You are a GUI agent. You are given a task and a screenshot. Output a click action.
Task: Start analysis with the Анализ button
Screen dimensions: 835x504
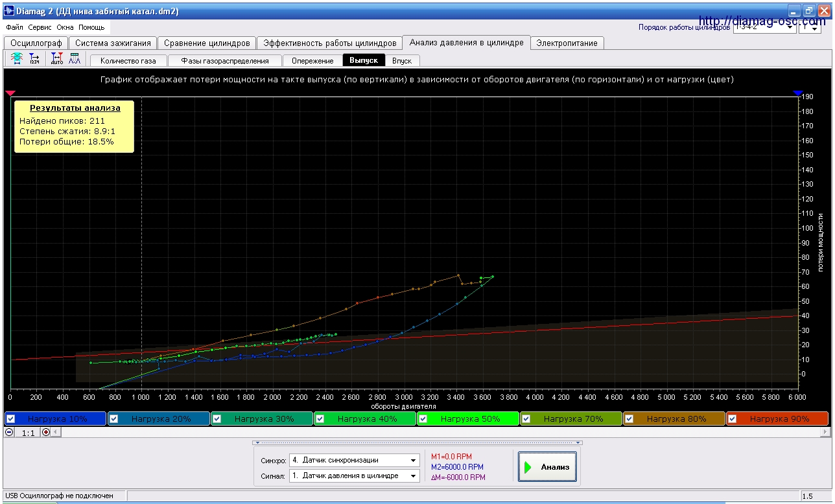pyautogui.click(x=547, y=466)
